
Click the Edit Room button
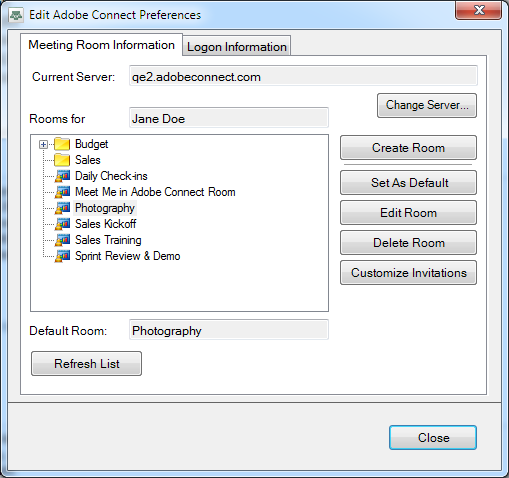tap(408, 212)
